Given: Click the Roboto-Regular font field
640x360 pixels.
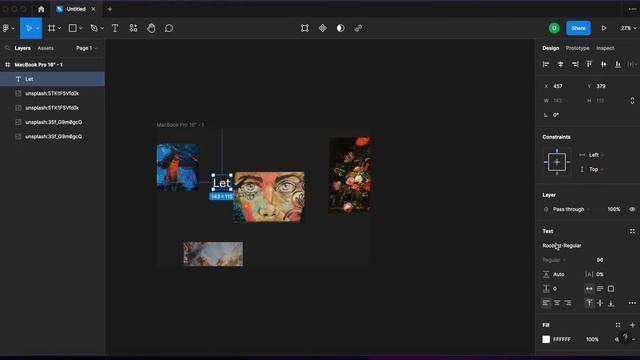Looking at the screenshot, I should [x=562, y=246].
